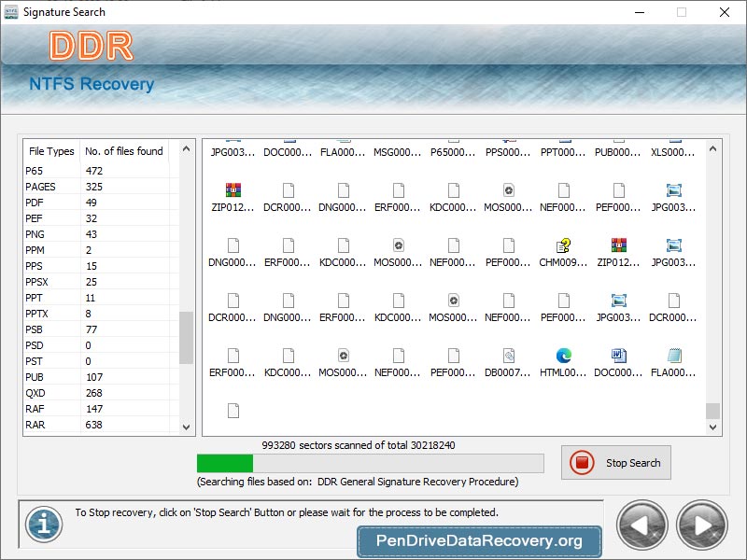Click the Stop Search button
The height and width of the screenshot is (560, 747).
[x=615, y=462]
